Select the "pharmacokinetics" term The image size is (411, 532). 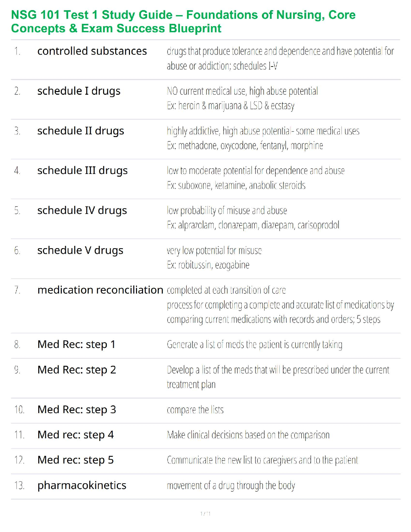[82, 485]
